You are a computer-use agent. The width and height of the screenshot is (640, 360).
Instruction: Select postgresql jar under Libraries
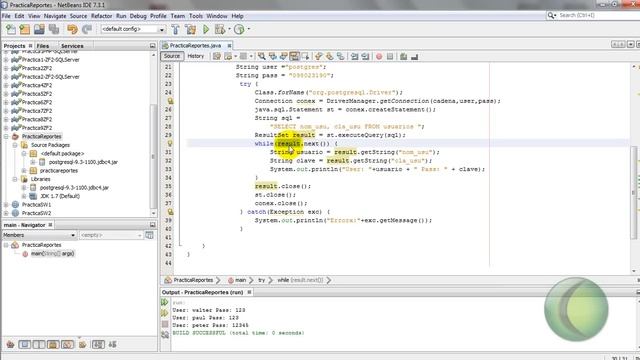pos(74,188)
